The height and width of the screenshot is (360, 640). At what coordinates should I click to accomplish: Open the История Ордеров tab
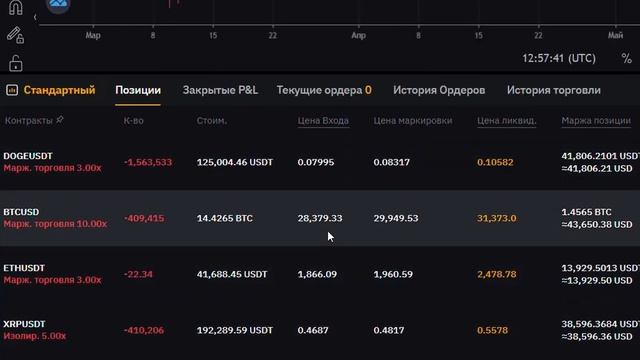tap(439, 90)
